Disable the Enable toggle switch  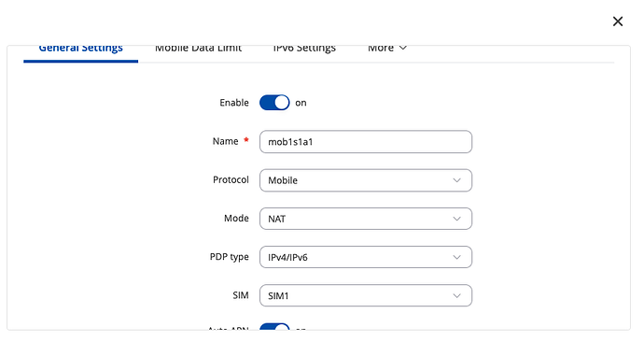(x=274, y=103)
